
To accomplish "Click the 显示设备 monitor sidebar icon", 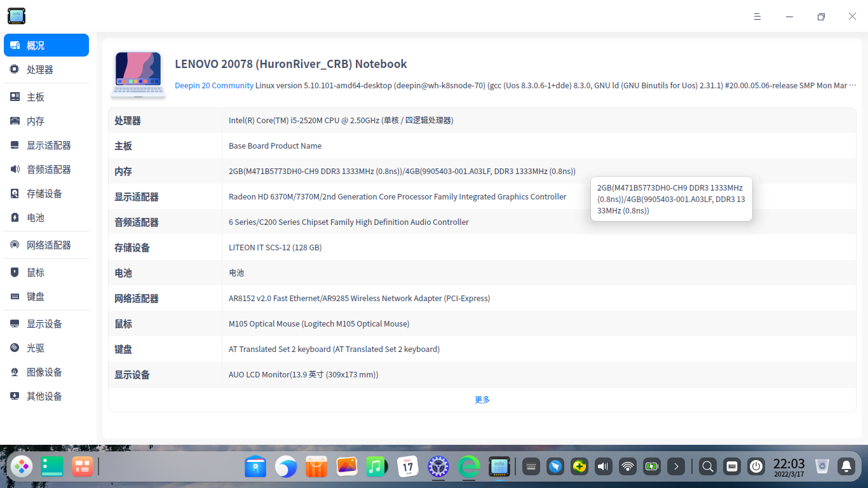I will 15,323.
